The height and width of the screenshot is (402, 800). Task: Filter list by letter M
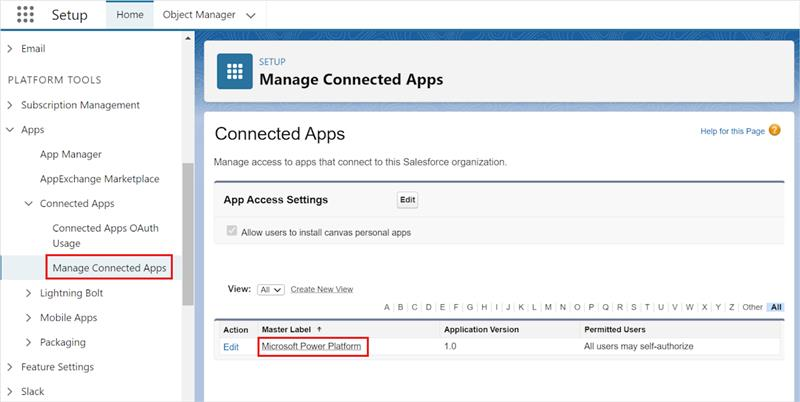[x=548, y=307]
